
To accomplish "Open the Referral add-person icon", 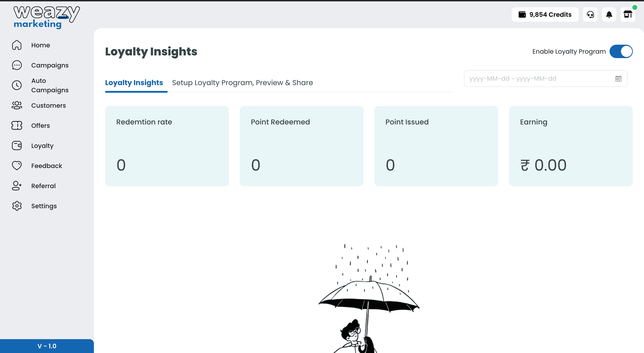I will (x=17, y=186).
